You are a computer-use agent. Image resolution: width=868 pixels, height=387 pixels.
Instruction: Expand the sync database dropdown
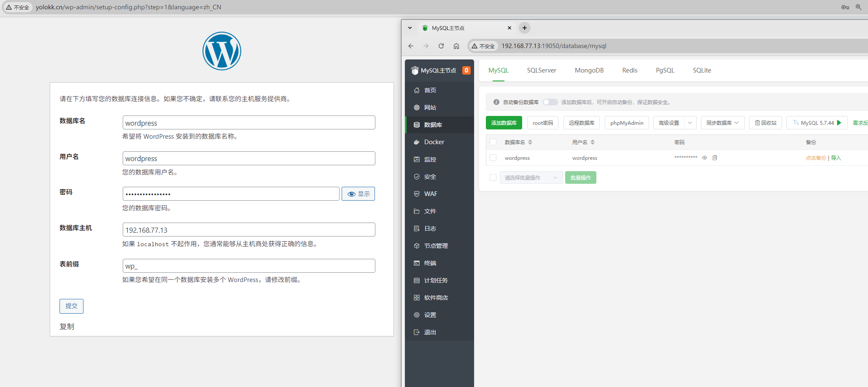722,123
